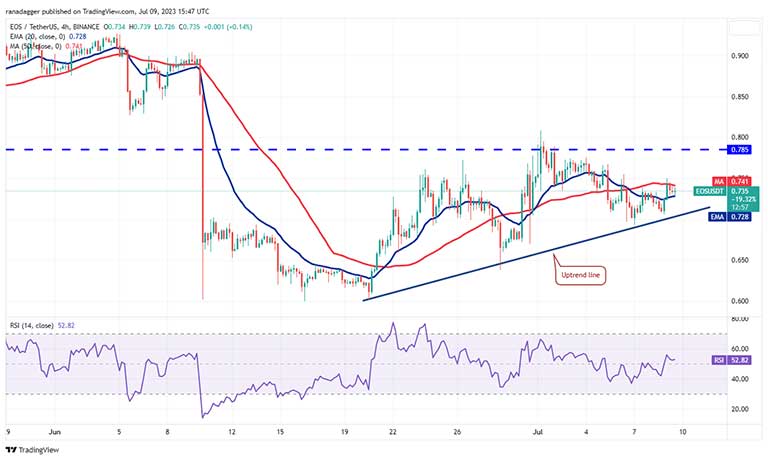Click the 0.650 price axis label

pos(740,260)
